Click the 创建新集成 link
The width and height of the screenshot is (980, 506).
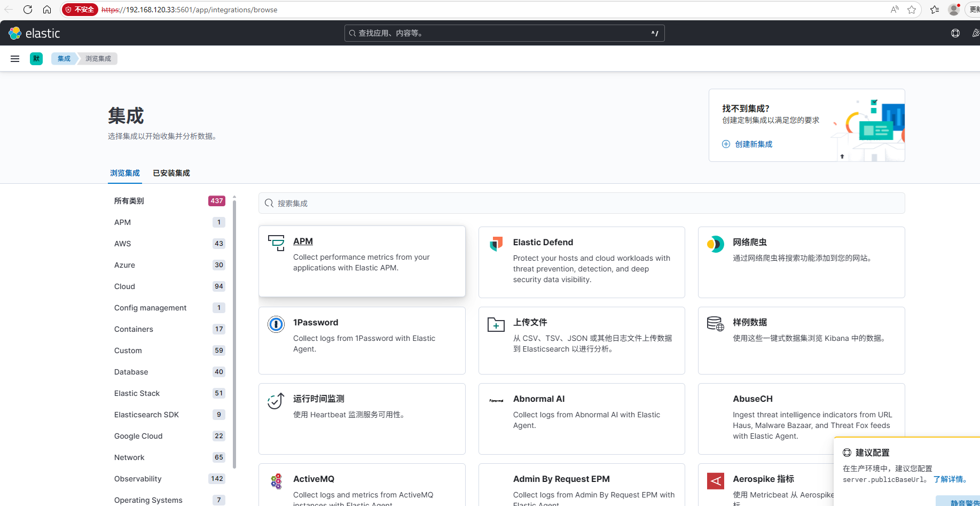[754, 144]
